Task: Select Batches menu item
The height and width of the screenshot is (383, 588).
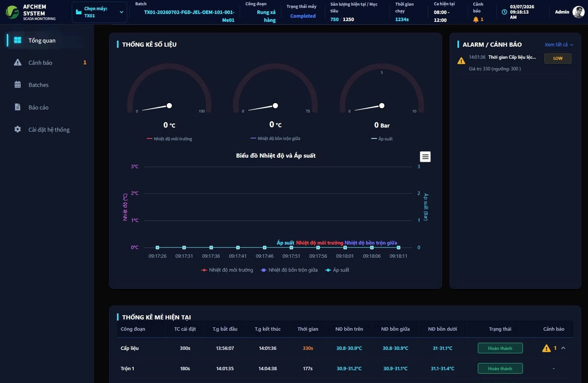Action: 38,85
